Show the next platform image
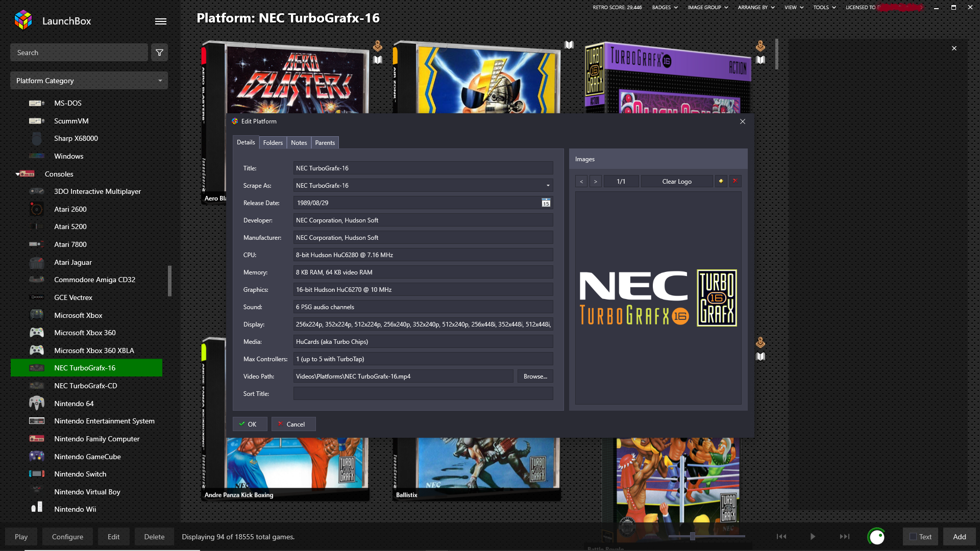980x551 pixels. point(595,181)
